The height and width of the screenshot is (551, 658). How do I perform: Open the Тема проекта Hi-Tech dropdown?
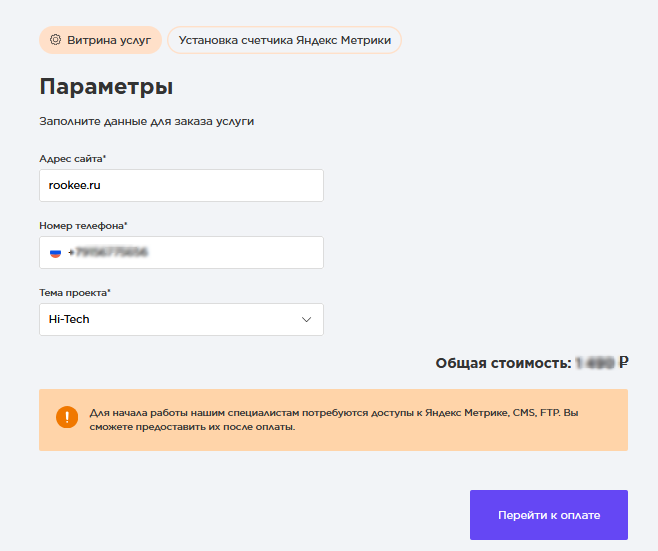[181, 319]
